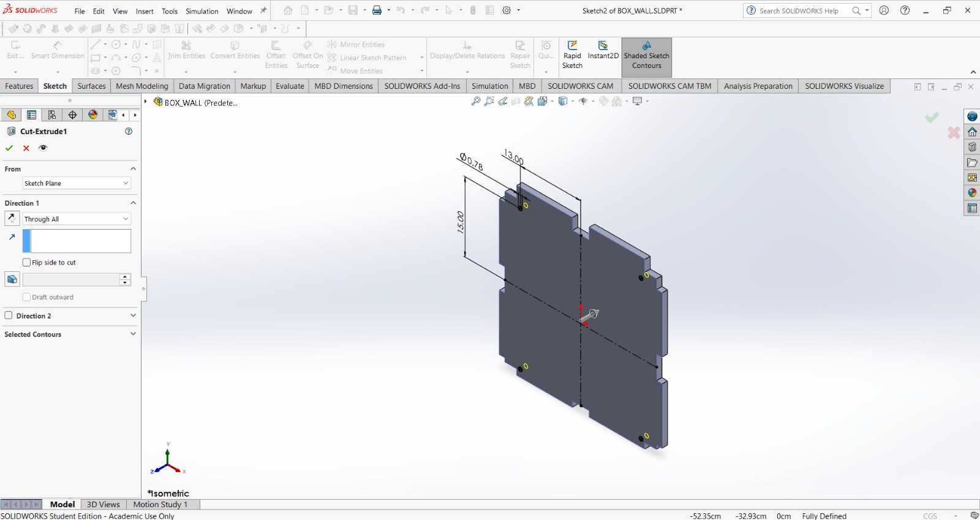Enable the Direction 2 checkbox
980x520 pixels.
9,315
